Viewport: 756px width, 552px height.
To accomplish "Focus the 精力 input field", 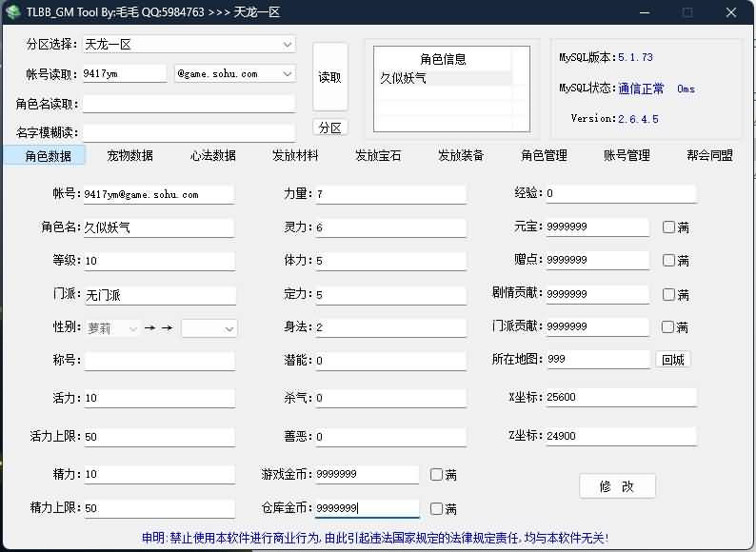I will [160, 475].
